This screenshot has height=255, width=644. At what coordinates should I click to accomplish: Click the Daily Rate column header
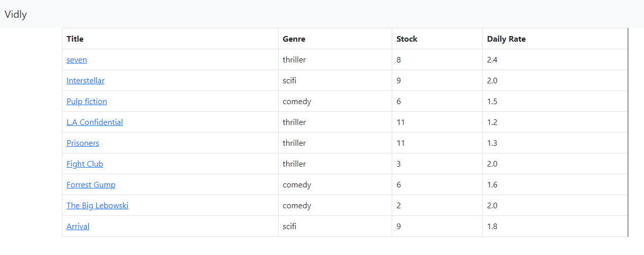tap(506, 39)
